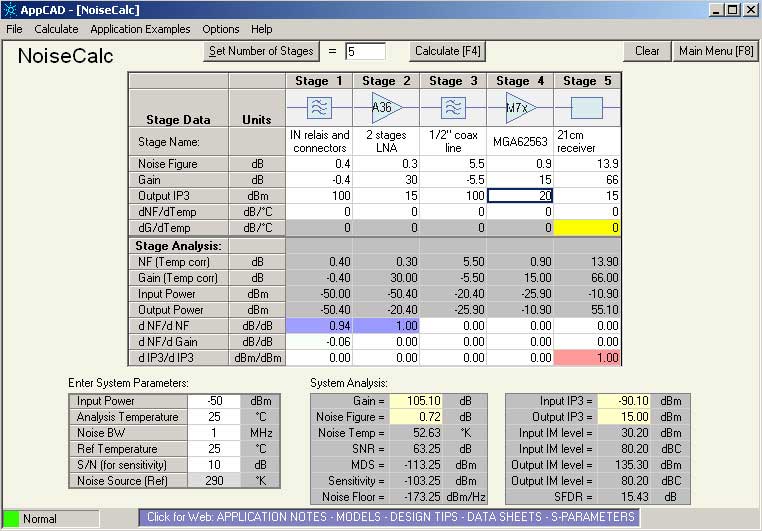The image size is (762, 531).
Task: Select Stage 3 Noise Figure cell 5.5
Action: [453, 164]
